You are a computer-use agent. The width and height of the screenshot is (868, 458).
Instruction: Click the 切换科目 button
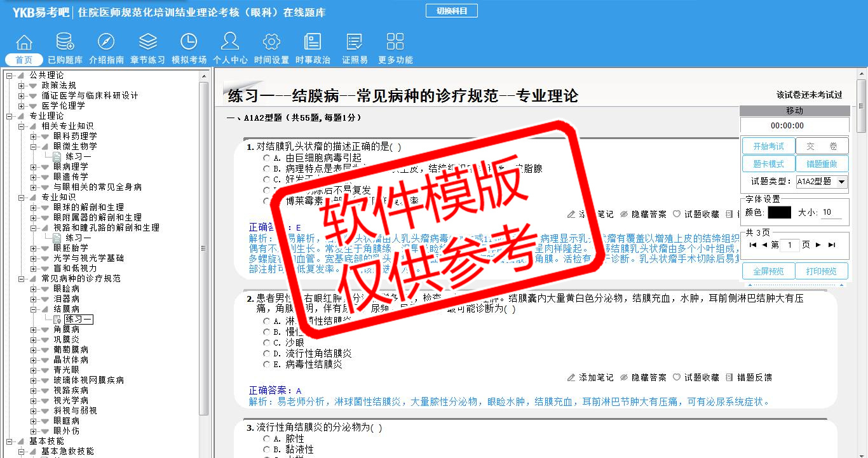tap(451, 11)
